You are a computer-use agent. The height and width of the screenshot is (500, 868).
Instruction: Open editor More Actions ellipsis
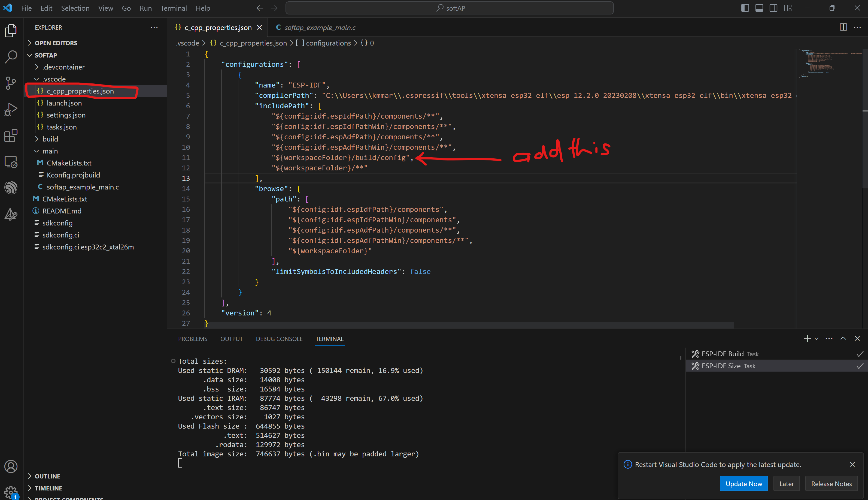pyautogui.click(x=857, y=27)
